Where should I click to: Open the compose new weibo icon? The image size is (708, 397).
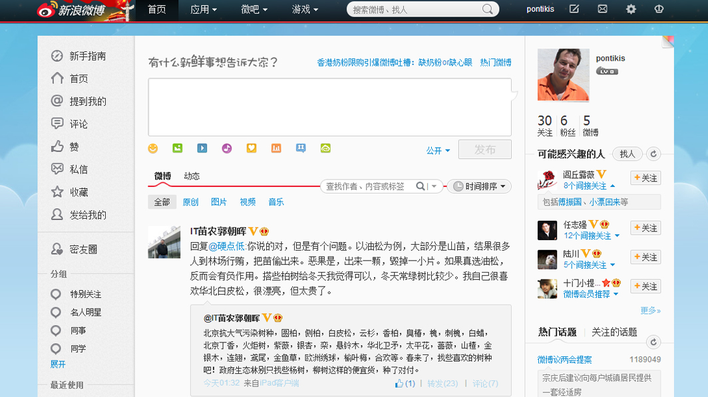574,9
